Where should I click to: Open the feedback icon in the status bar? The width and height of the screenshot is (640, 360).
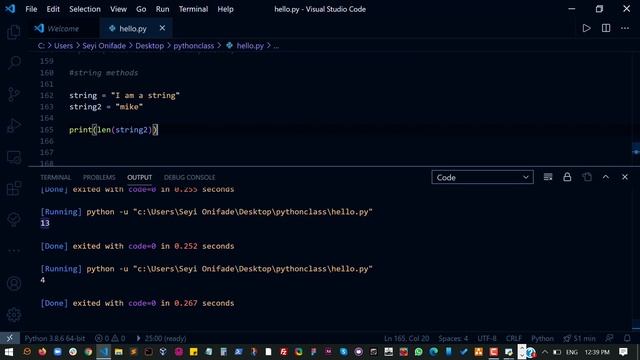(x=609, y=338)
